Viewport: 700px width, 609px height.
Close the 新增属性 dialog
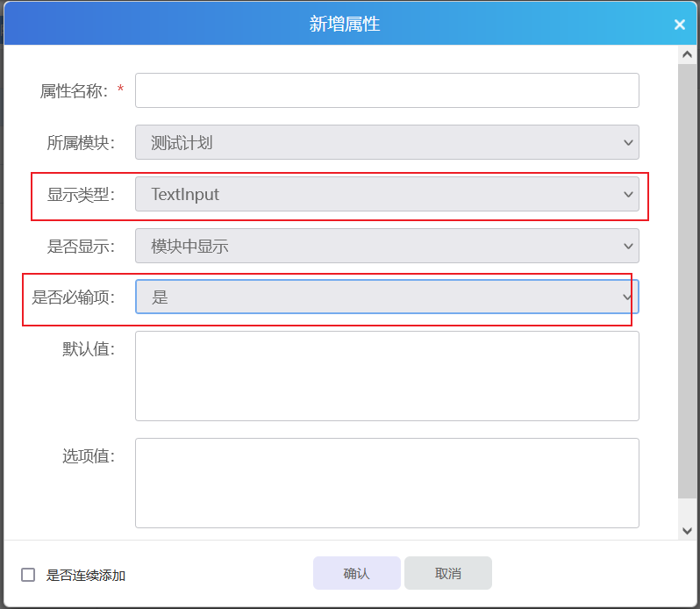[679, 25]
